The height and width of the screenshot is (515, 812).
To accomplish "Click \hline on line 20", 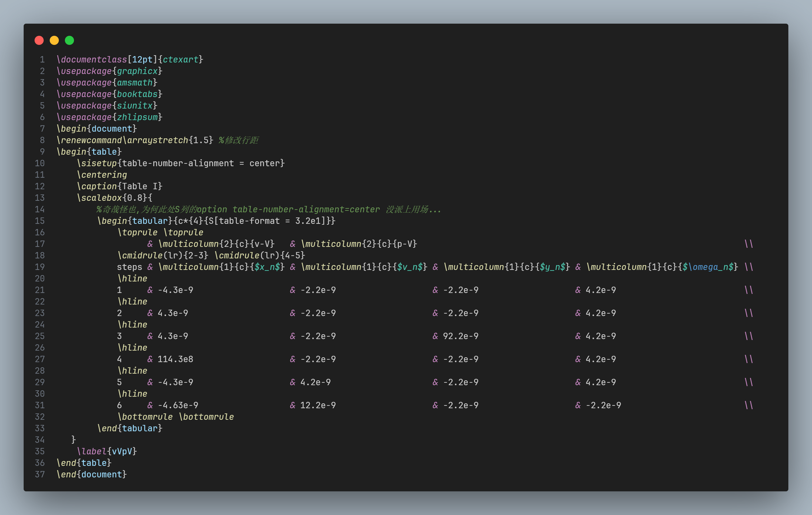I will 132,278.
